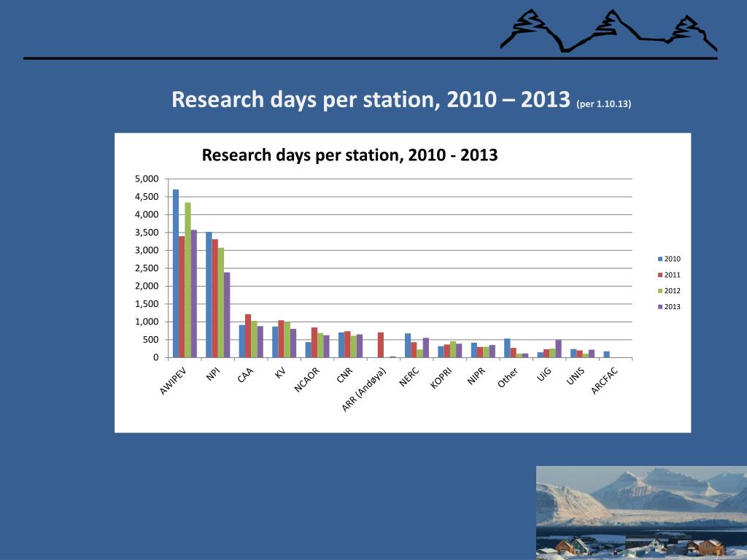The image size is (747, 560).
Task: Select the AWIPEV 2012 green bar
Action: pos(187,280)
